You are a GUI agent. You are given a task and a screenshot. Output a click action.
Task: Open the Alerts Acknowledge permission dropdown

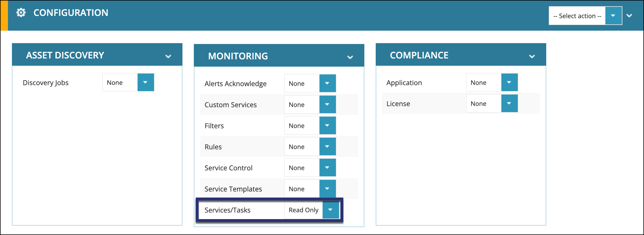[x=310, y=83]
